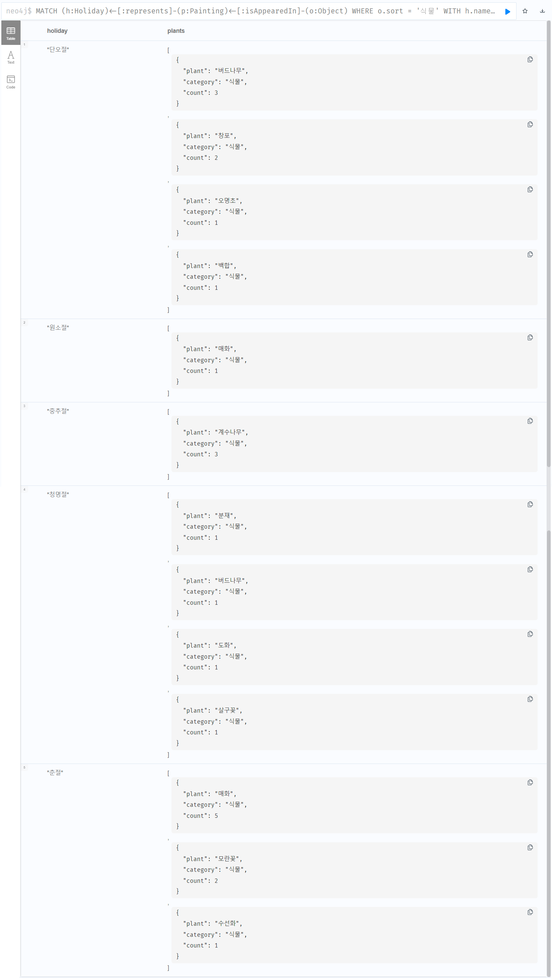
Task: Switch to the Table view tab
Action: [x=11, y=33]
